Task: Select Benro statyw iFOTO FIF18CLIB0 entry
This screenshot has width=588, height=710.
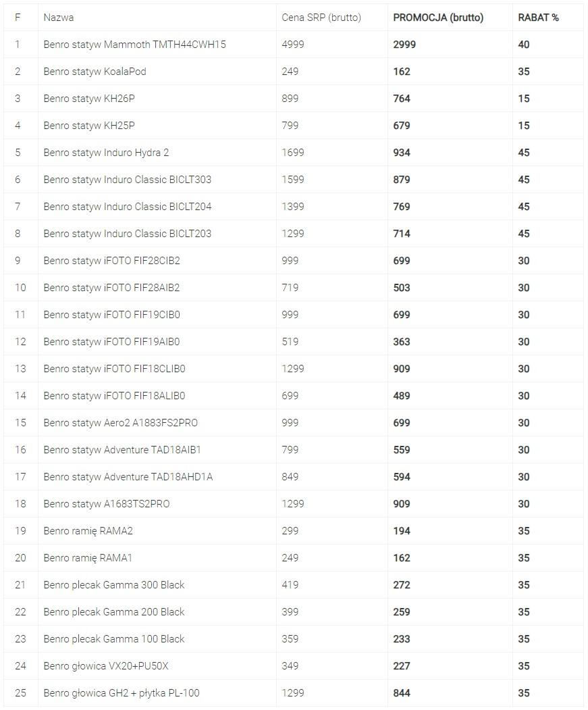Action: (x=114, y=369)
